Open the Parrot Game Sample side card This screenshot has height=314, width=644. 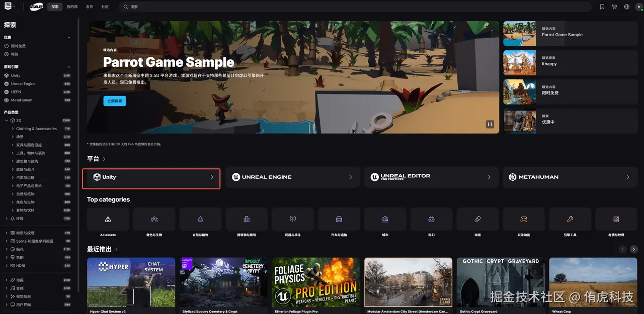pos(570,34)
